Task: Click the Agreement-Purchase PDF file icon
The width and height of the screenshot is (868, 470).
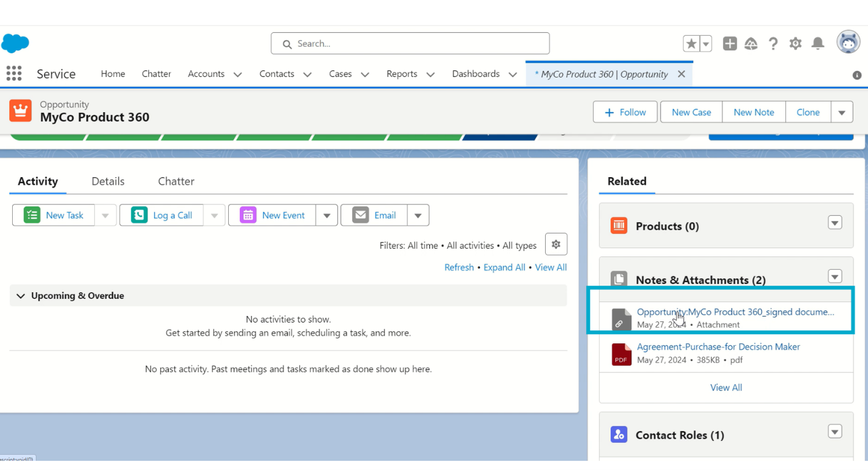Action: [621, 354]
